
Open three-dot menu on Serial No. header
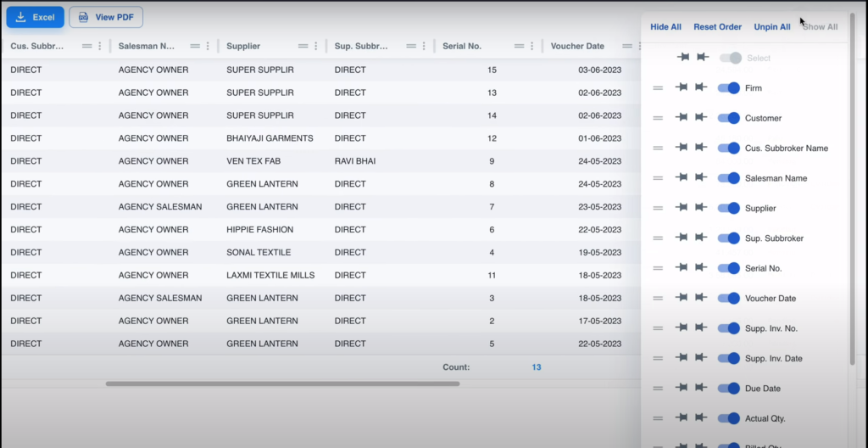click(x=532, y=46)
